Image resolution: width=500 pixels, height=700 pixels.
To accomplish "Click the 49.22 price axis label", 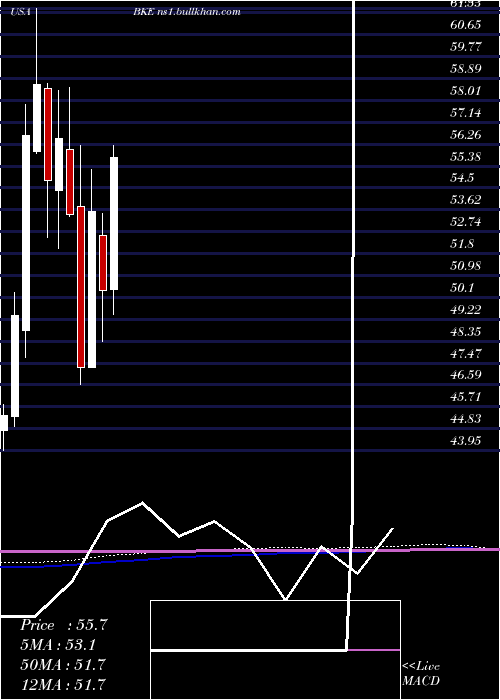I will click(x=466, y=309).
